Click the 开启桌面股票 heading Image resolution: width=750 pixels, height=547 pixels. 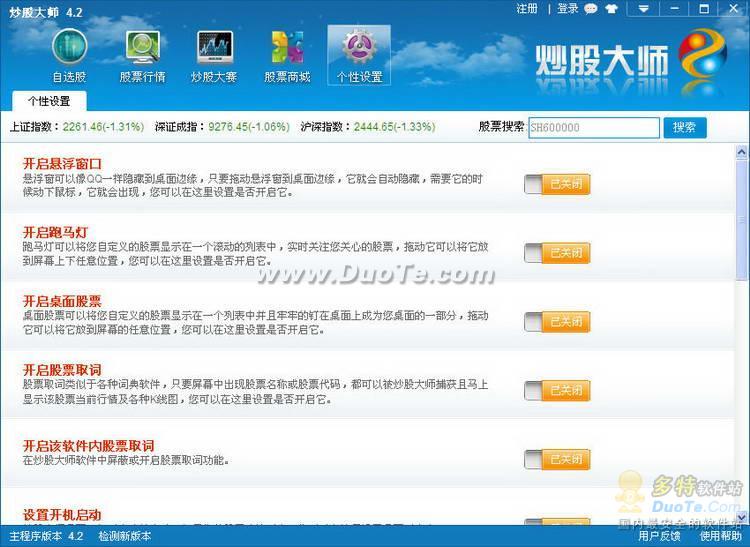(62, 302)
